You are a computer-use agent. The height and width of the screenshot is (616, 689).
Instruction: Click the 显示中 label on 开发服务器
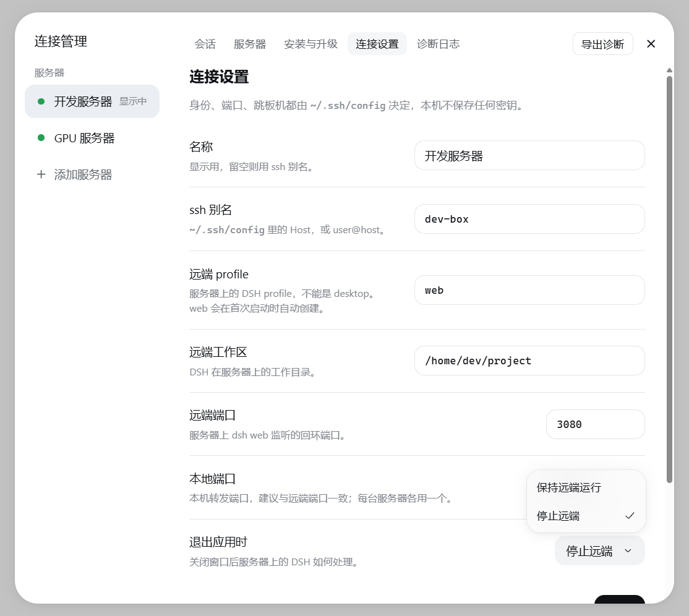tap(133, 101)
